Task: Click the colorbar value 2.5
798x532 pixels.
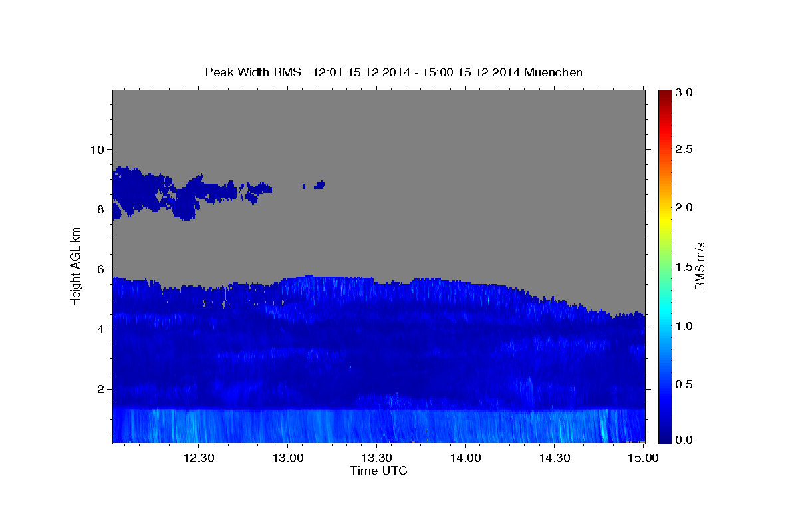Action: pyautogui.click(x=685, y=149)
